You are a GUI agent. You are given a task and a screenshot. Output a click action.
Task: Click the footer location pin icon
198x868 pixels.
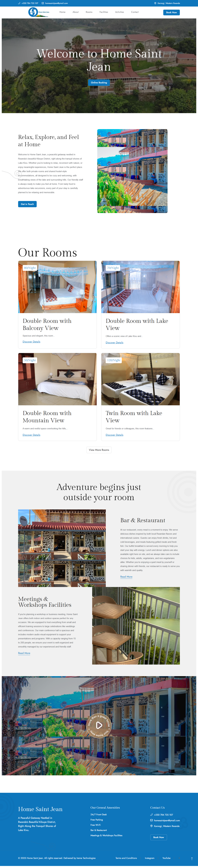[x=152, y=826]
